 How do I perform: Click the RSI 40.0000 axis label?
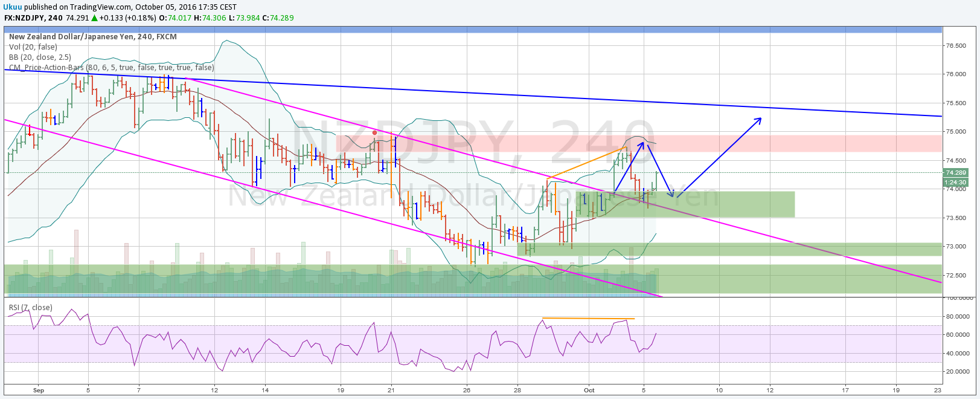click(957, 354)
